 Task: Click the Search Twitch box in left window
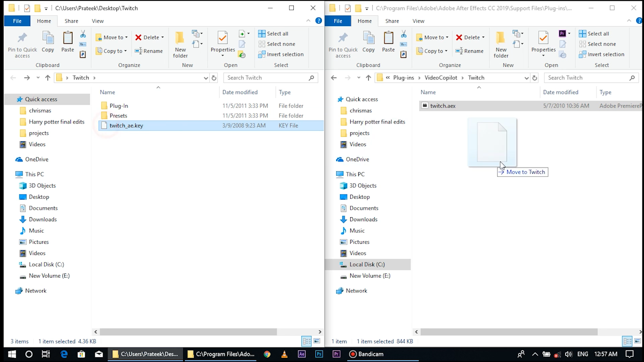pos(270,78)
